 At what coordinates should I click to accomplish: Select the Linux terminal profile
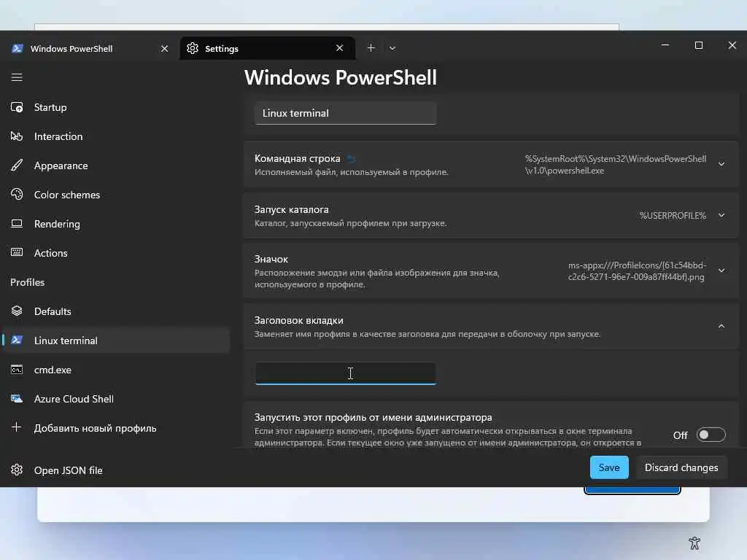pyautogui.click(x=116, y=340)
